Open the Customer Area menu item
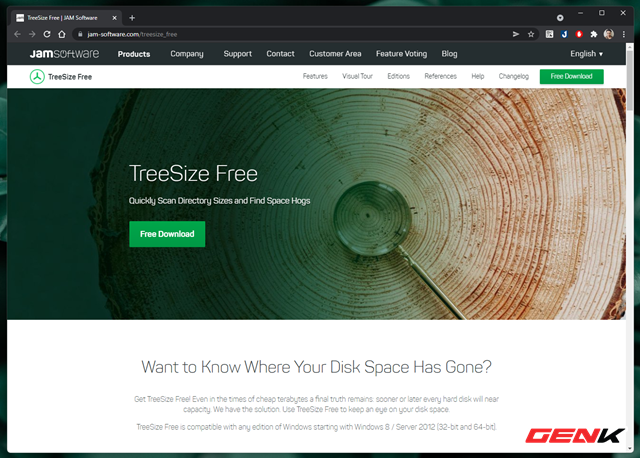This screenshot has height=458, width=640. [x=335, y=54]
